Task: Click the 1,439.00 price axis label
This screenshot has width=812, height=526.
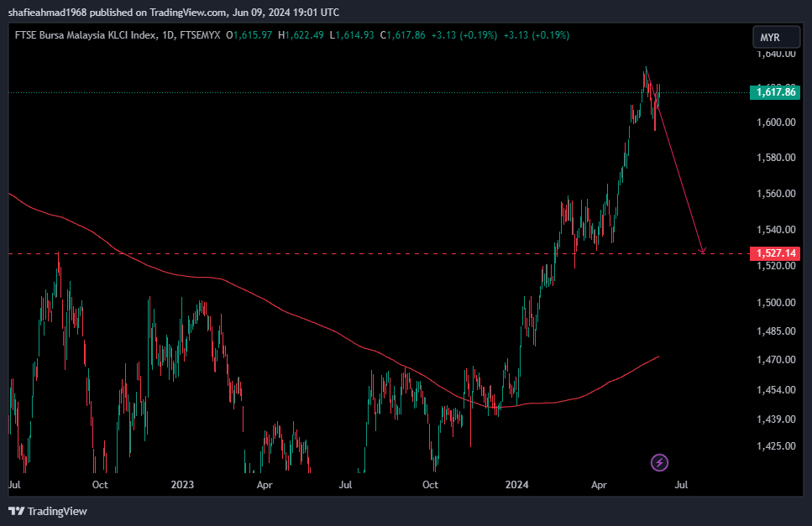Action: 776,419
